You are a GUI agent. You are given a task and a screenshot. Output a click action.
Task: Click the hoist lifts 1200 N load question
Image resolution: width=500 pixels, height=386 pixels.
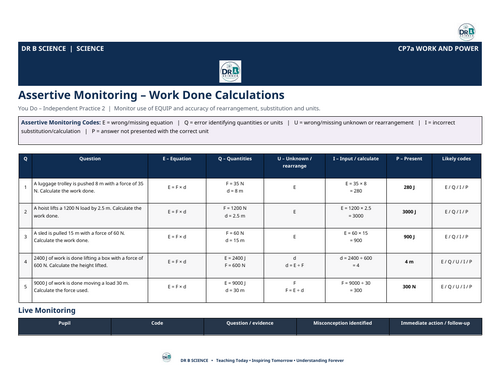point(88,212)
